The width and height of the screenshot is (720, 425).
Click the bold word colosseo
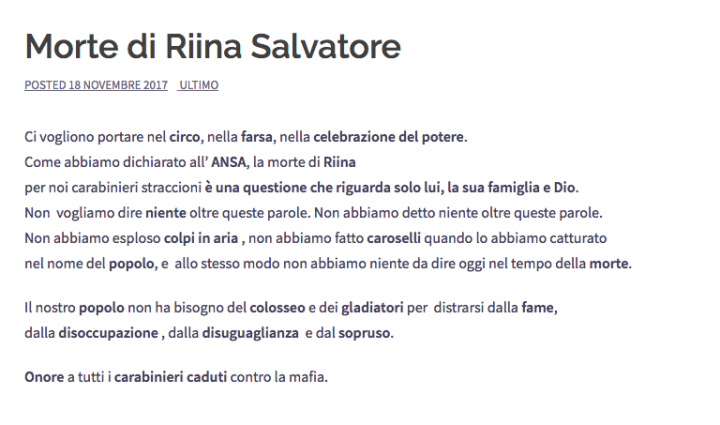277,307
